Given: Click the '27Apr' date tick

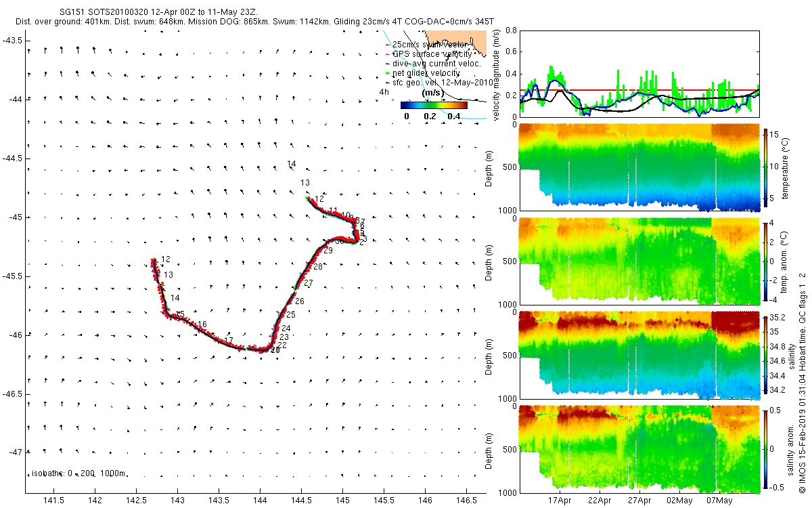Looking at the screenshot, I should point(639,501).
